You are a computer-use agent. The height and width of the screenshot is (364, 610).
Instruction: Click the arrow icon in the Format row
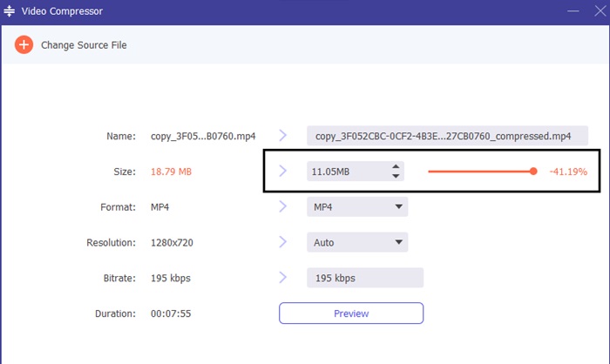[282, 207]
